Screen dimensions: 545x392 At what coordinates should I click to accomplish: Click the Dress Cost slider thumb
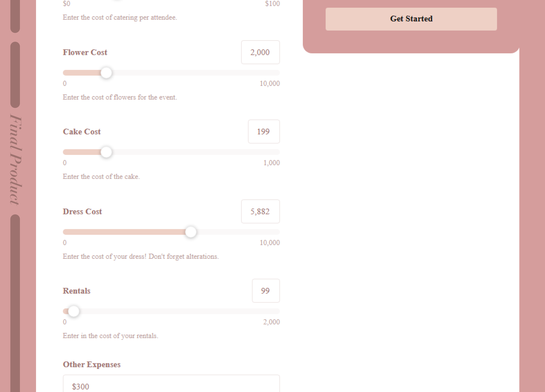pos(191,232)
